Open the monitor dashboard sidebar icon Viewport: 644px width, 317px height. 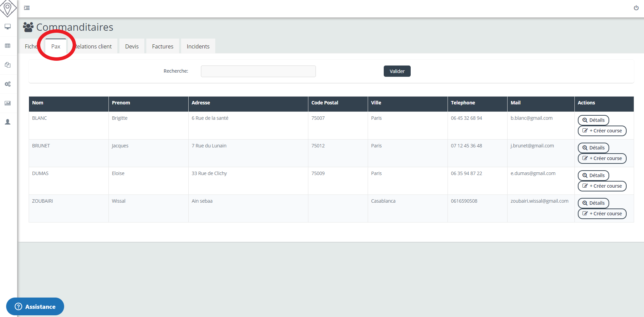[8, 27]
